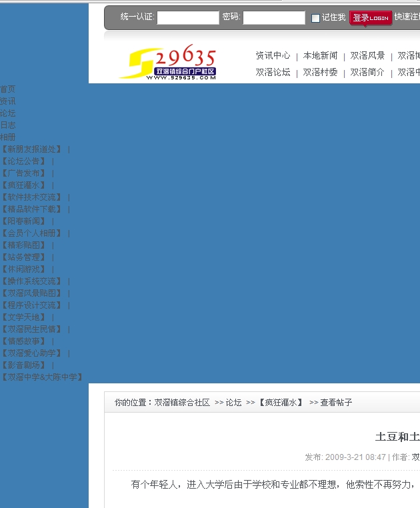Click 论坛 in the breadcrumb
The height and width of the screenshot is (508, 420).
click(233, 403)
